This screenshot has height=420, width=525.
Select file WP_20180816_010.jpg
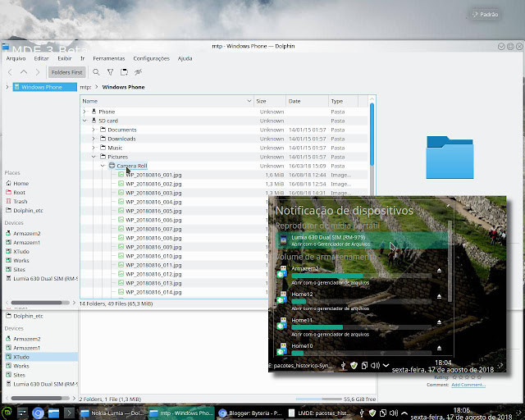[x=153, y=256]
